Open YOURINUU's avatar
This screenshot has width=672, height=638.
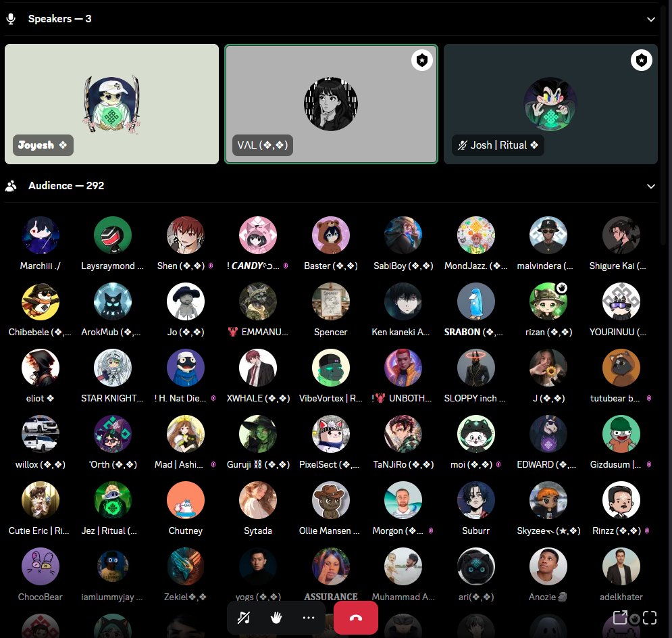click(621, 301)
